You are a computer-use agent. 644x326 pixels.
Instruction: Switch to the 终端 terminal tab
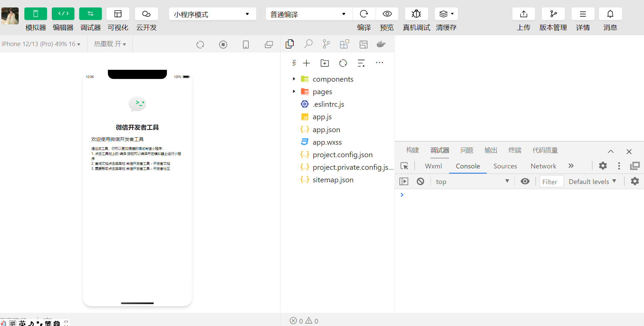[x=515, y=150]
